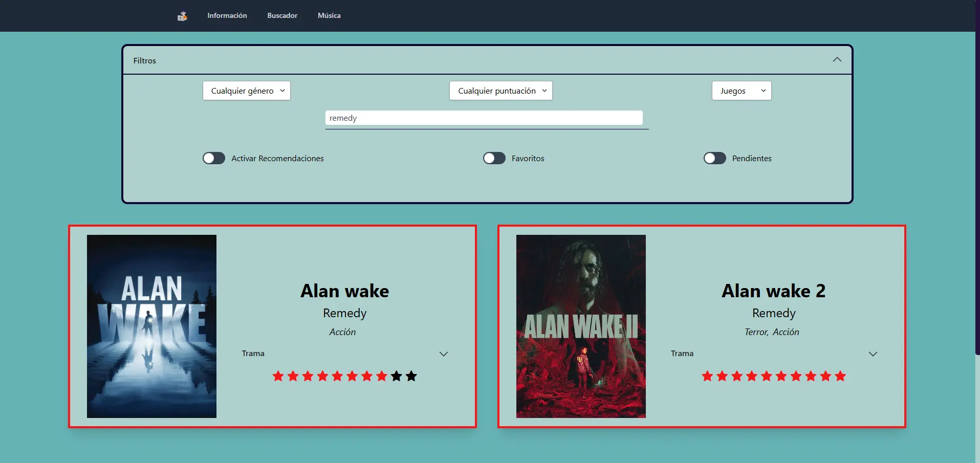Rate Alan wake 2 three stars
The width and height of the screenshot is (980, 463).
point(737,377)
